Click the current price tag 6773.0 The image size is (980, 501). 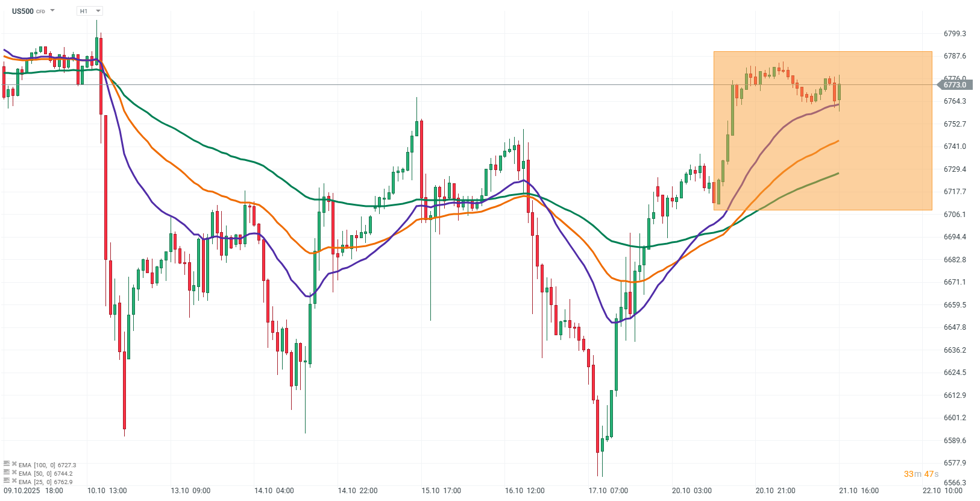coord(955,85)
